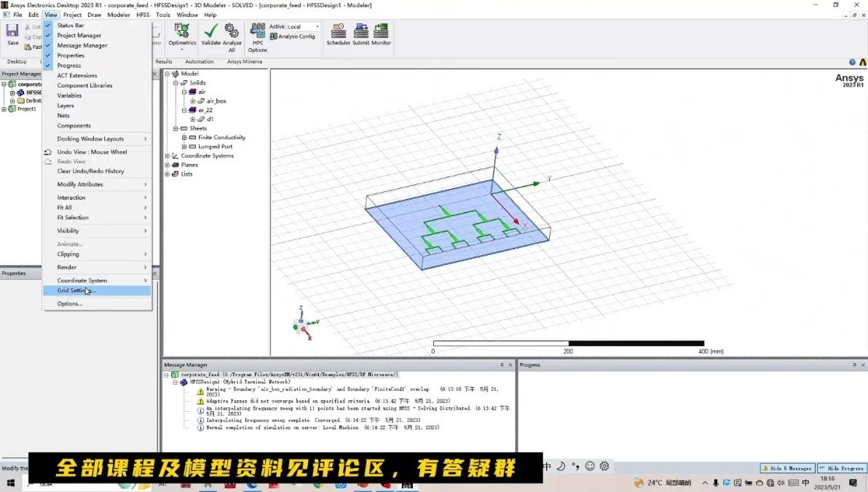Toggle the Variables window

tap(97, 95)
